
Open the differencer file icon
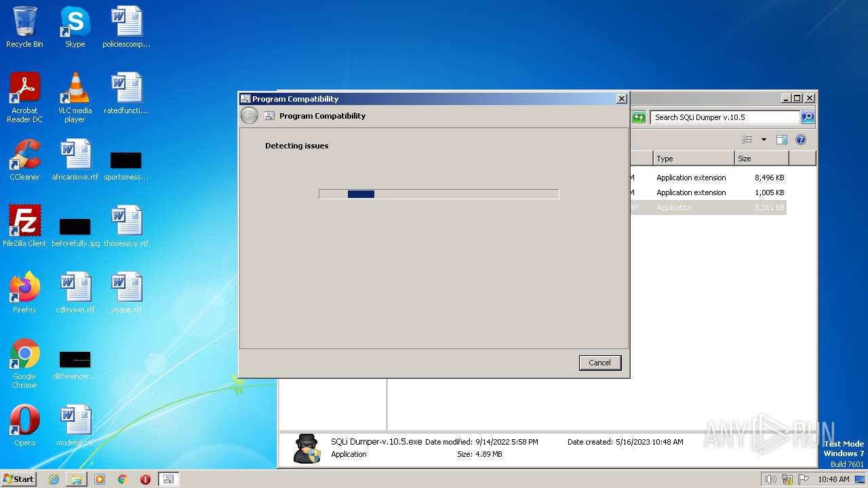click(x=75, y=365)
